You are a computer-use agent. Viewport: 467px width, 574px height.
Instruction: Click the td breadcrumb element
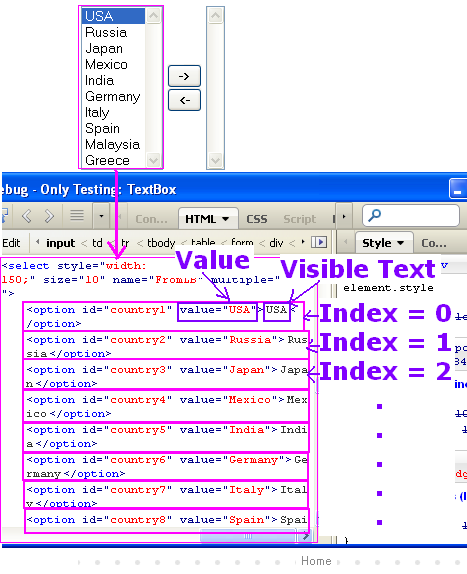click(x=97, y=243)
